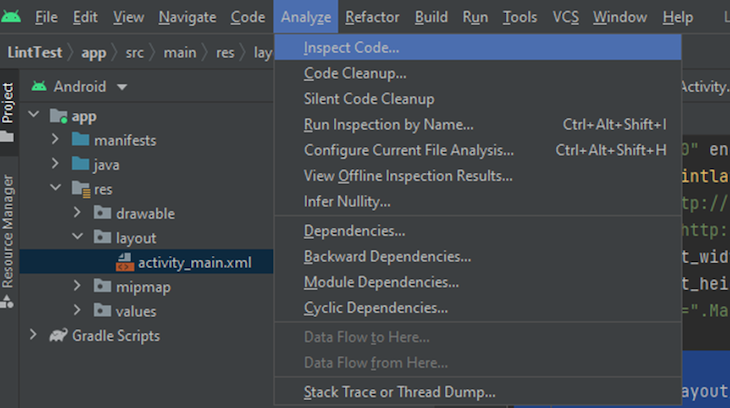The width and height of the screenshot is (730, 408).
Task: Select Inspect Code from the Analyze menu
Action: tap(352, 48)
